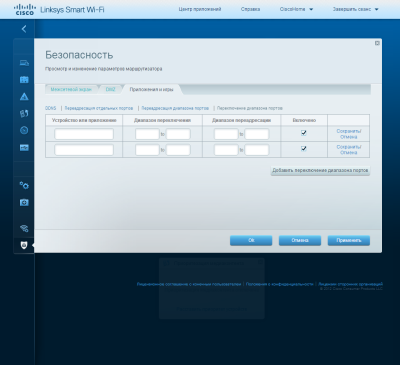
Task: Switch to the Межсетевой экран tab
Action: [71, 90]
